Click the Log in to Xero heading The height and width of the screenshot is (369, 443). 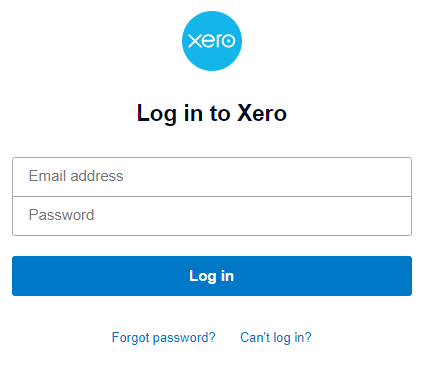click(212, 113)
